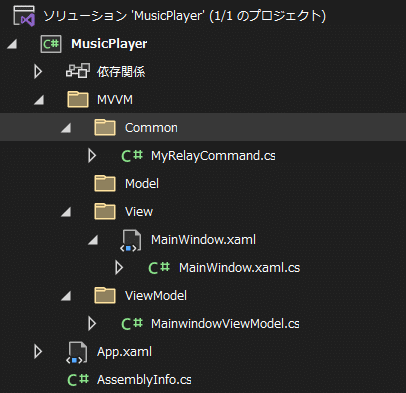This screenshot has height=393, width=406.
Task: Select the MyRelayCommand.cs file name
Action: pyautogui.click(x=213, y=156)
